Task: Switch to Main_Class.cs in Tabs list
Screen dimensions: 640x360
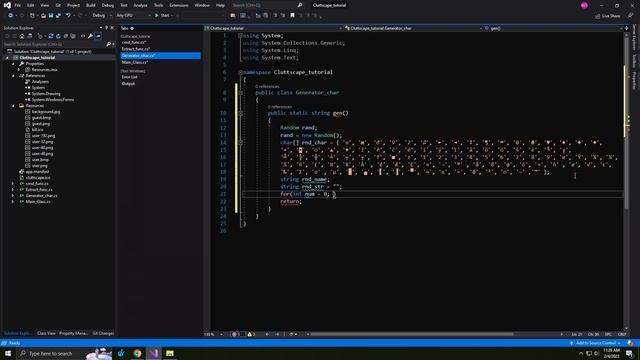Action: [x=135, y=62]
